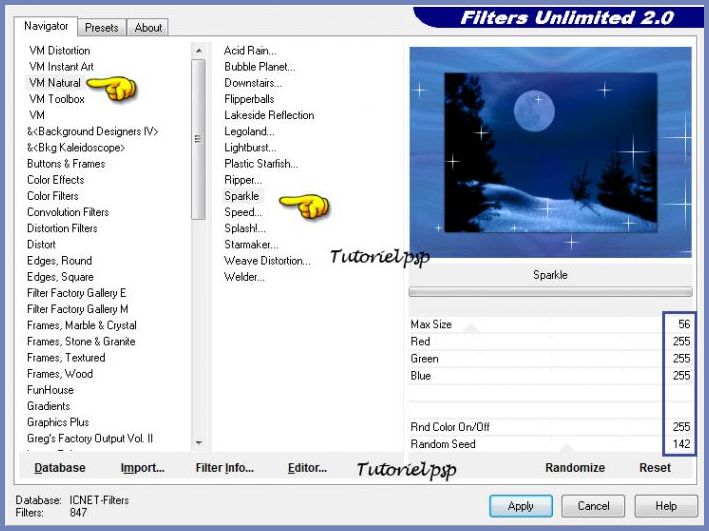Select Edges, Square category
The image size is (709, 531).
tap(60, 277)
